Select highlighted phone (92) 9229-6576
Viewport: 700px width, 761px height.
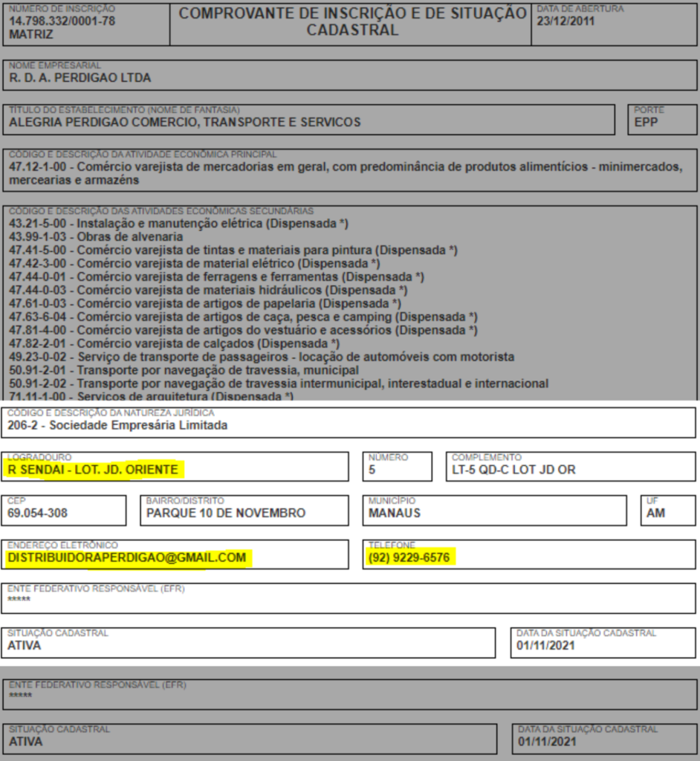tap(409, 557)
